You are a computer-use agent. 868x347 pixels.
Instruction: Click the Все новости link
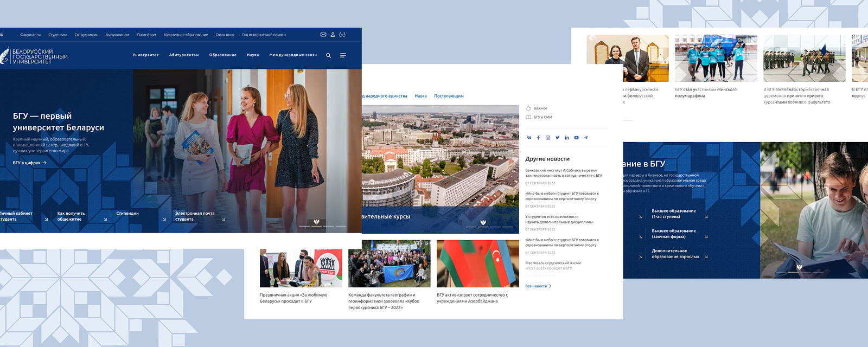pyautogui.click(x=538, y=286)
